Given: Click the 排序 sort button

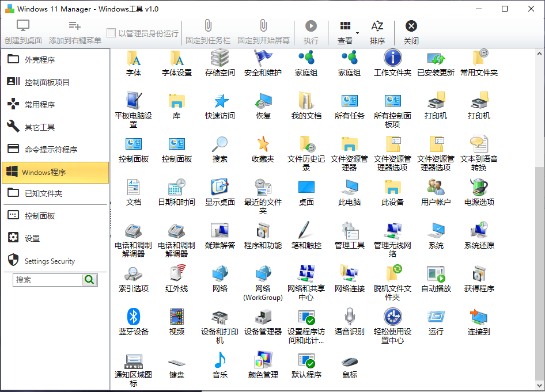Looking at the screenshot, I should (377, 32).
